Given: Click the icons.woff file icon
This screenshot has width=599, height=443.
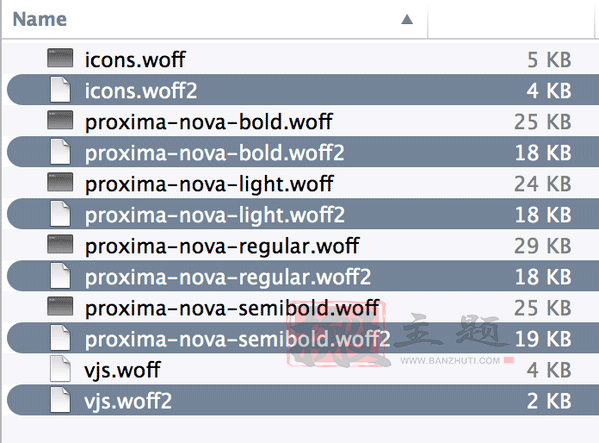Looking at the screenshot, I should tap(60, 58).
